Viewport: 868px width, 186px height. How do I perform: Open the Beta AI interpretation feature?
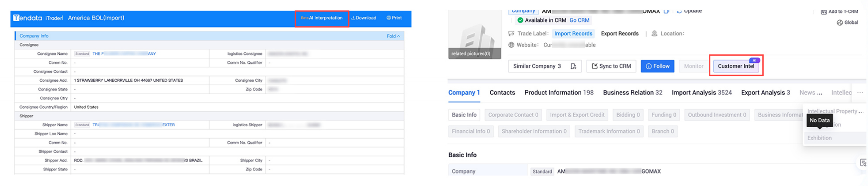[322, 18]
